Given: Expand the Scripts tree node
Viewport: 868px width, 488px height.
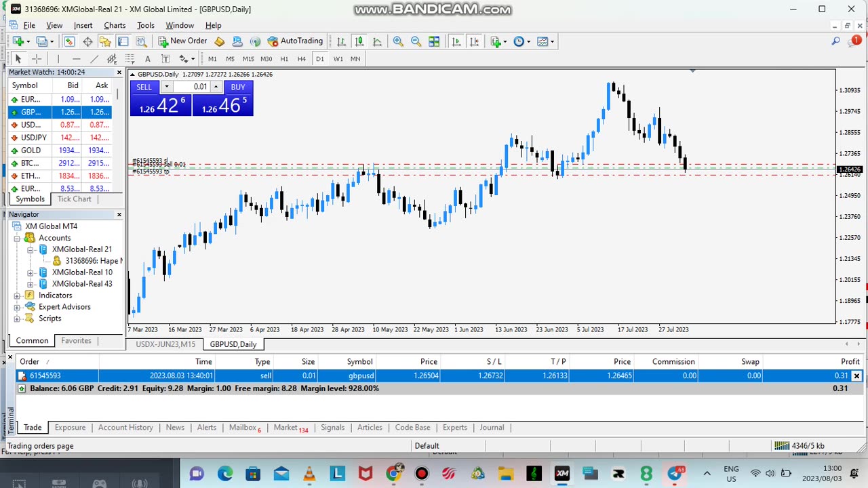Looking at the screenshot, I should coord(17,319).
